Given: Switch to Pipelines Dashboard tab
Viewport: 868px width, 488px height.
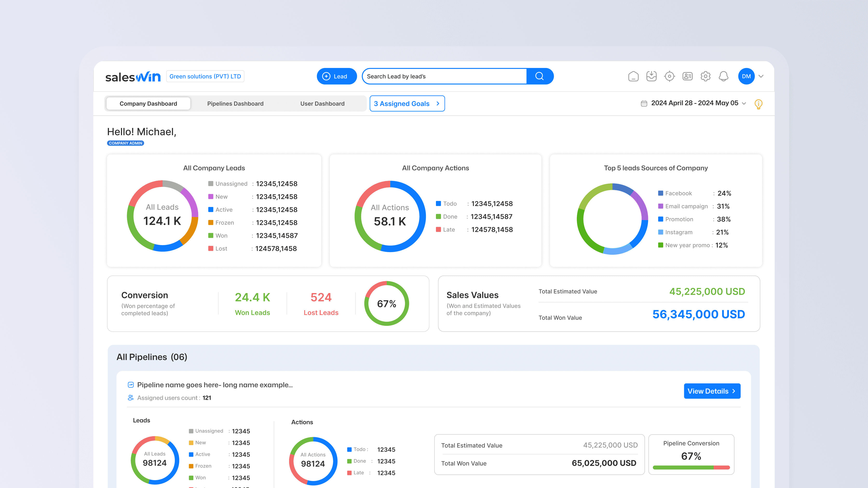Looking at the screenshot, I should click(235, 104).
